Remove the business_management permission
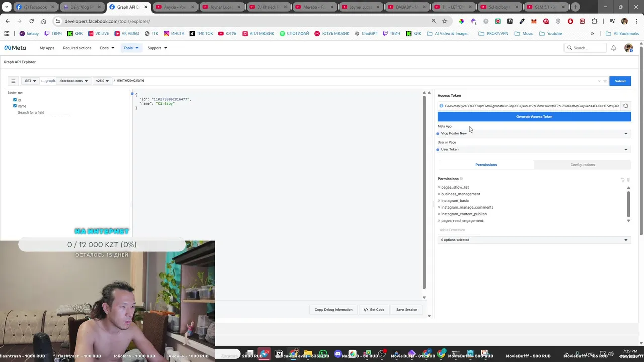 439,194
